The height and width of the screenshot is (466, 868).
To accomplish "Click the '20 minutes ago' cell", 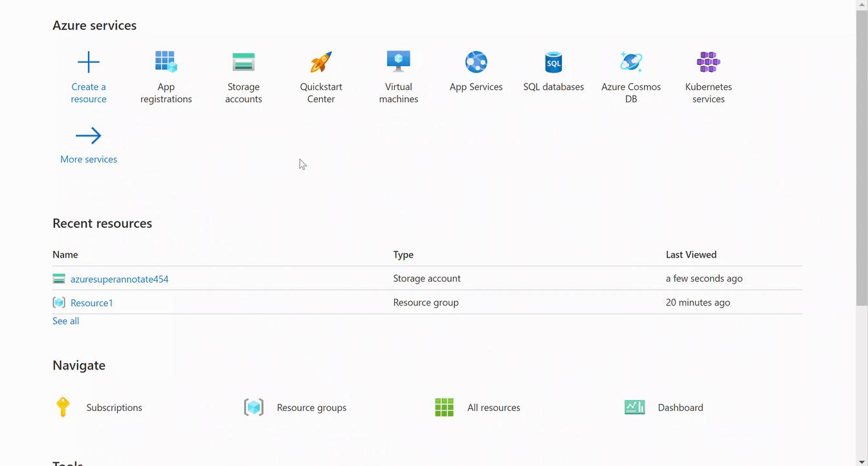I will (698, 302).
